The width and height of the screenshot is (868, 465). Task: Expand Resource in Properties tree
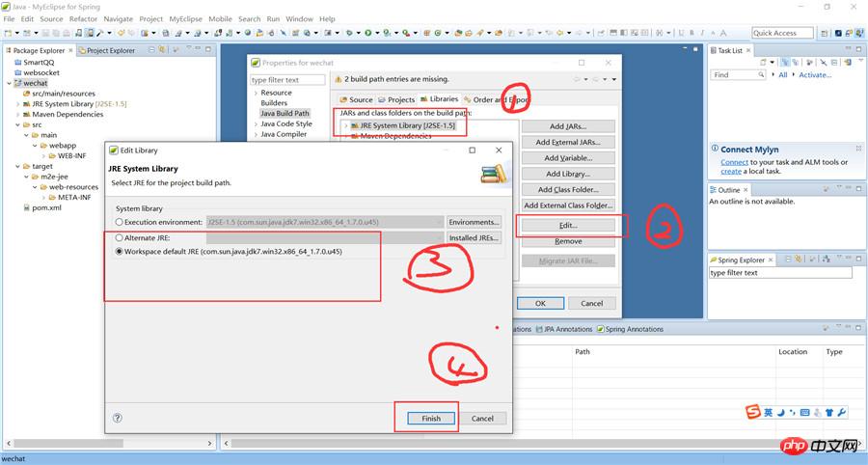coord(256,93)
